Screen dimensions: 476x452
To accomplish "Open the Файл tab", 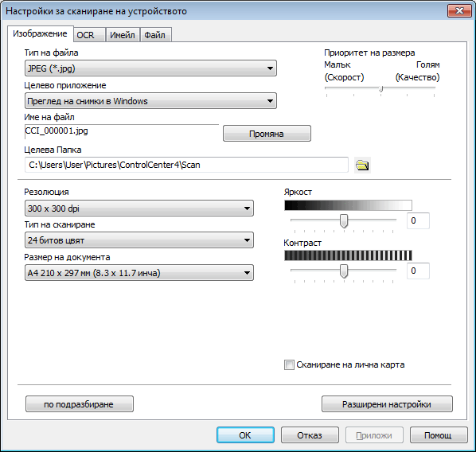I will tap(155, 35).
